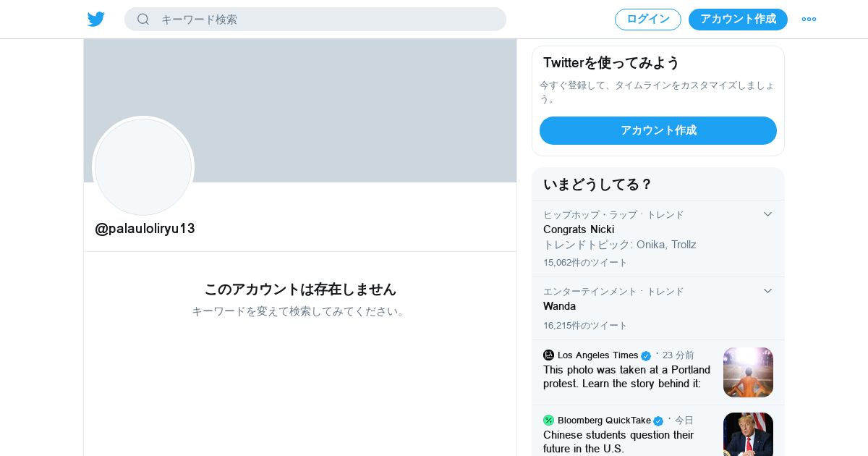Open the Los Angeles Times Portland story
Viewport: 868px width, 456px height.
click(626, 376)
